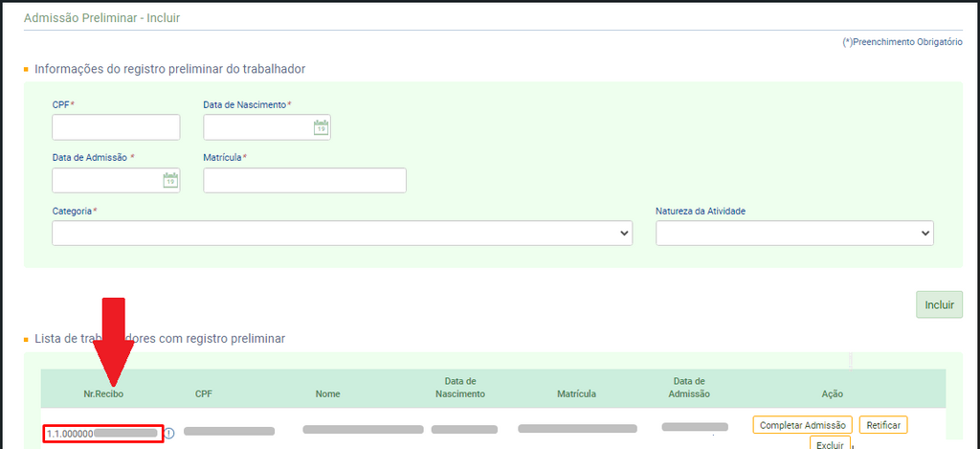Image resolution: width=980 pixels, height=449 pixels.
Task: Expand the Categoria dropdown
Action: (x=342, y=234)
